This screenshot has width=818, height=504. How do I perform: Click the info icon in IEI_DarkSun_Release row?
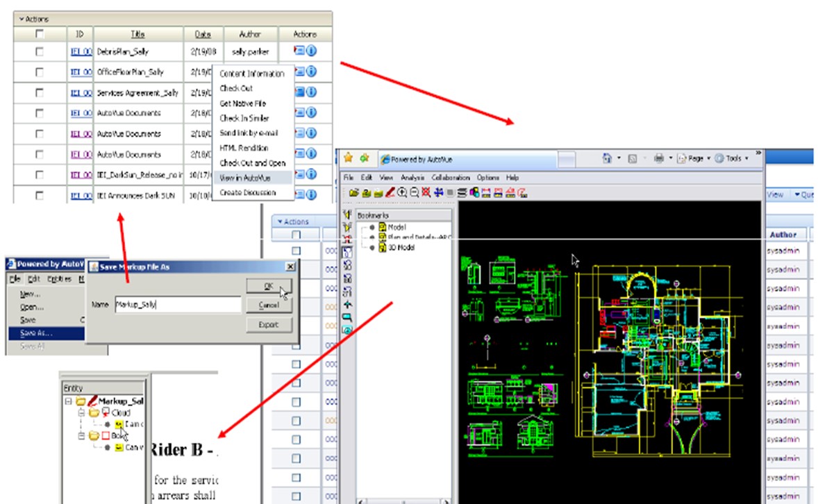click(x=312, y=174)
